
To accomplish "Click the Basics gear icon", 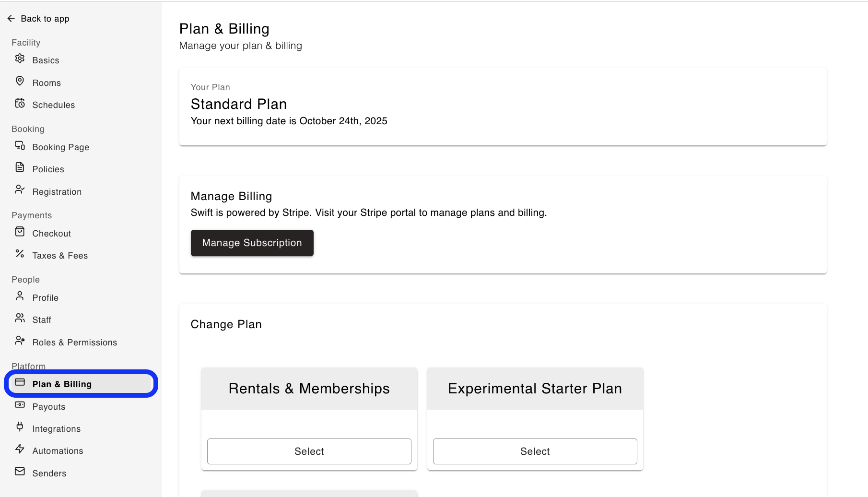I will tap(20, 59).
